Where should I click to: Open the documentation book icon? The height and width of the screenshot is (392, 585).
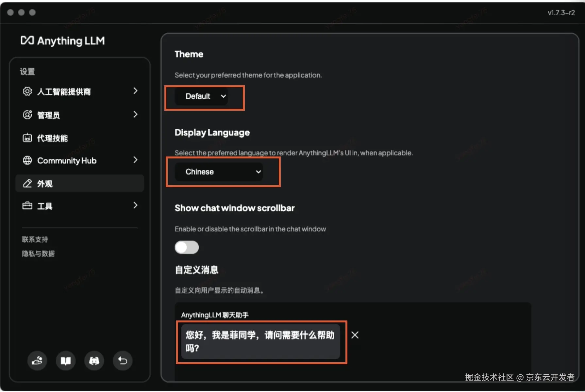[66, 361]
